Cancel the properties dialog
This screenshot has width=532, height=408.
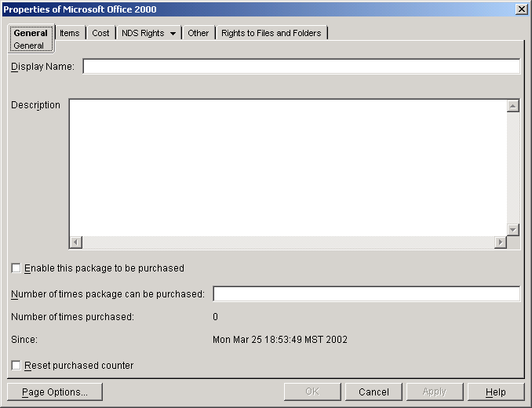(x=373, y=392)
